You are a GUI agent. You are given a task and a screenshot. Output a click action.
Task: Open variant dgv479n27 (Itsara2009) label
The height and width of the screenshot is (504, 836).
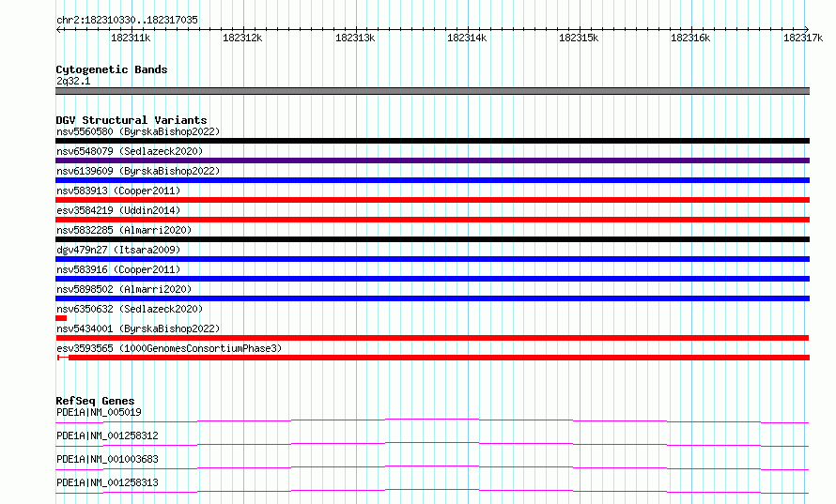[x=118, y=250]
